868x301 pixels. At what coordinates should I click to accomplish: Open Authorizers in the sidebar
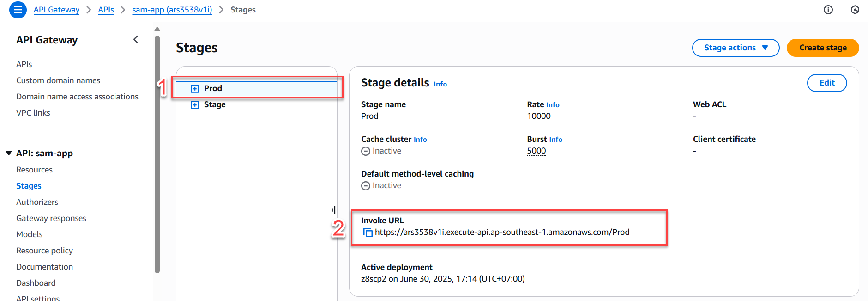click(37, 202)
